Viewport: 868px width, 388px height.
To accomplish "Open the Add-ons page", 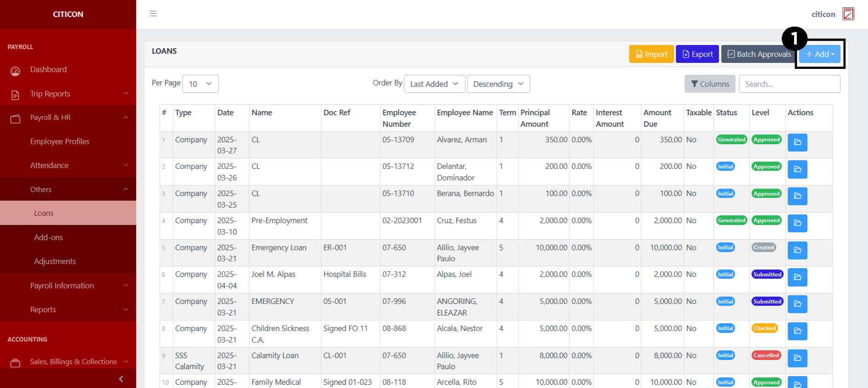I will pos(49,237).
